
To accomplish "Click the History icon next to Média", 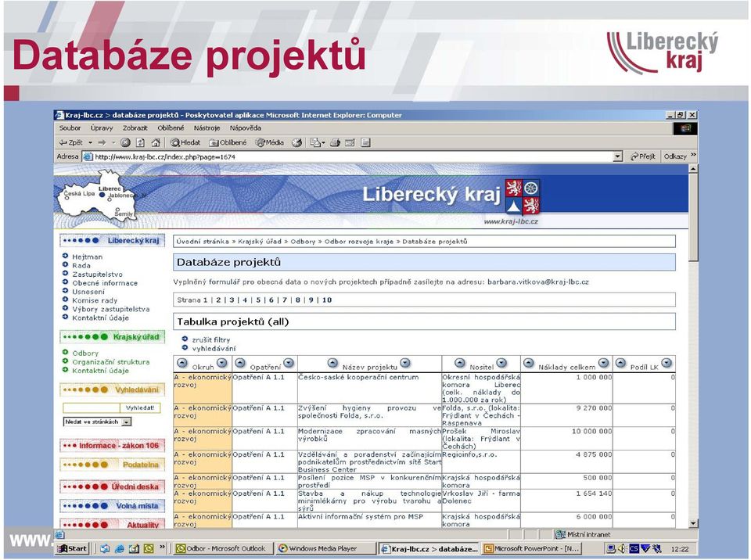I will point(297,143).
